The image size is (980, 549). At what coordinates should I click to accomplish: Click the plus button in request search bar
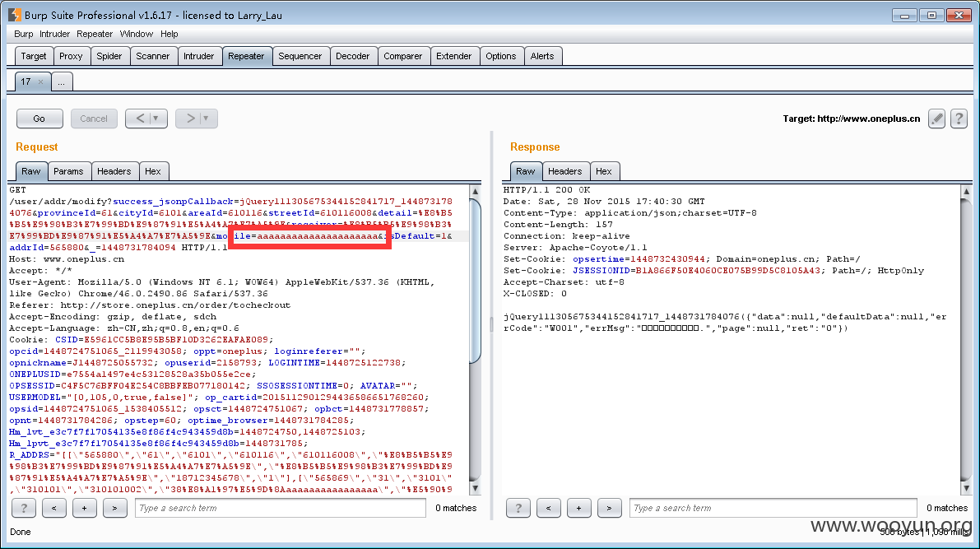(84, 508)
